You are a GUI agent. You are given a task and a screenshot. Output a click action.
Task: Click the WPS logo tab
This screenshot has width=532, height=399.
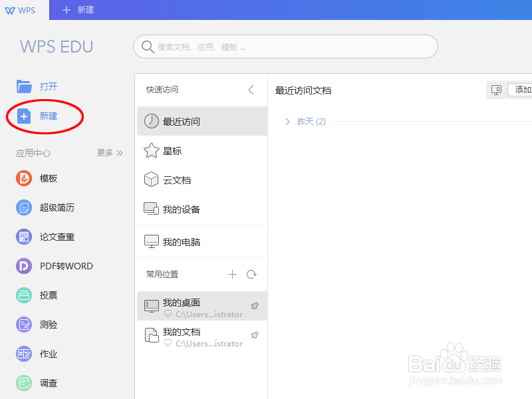pos(21,10)
